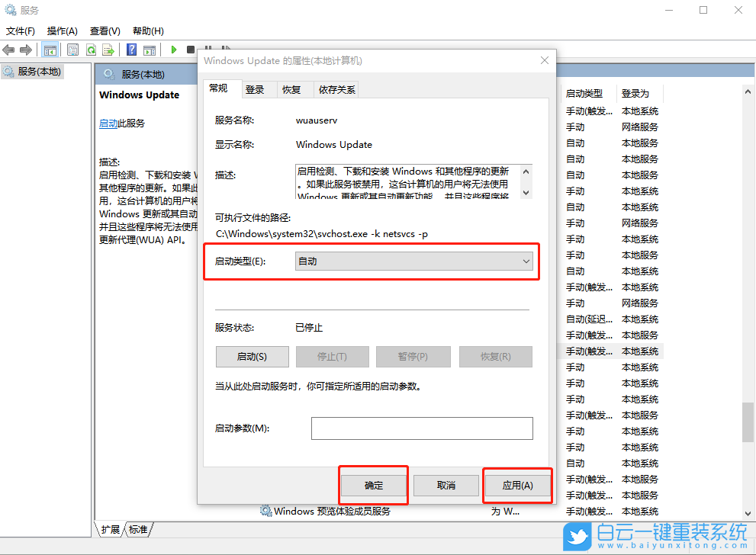Open Help using the blue question mark icon
The width and height of the screenshot is (756, 555).
[131, 49]
